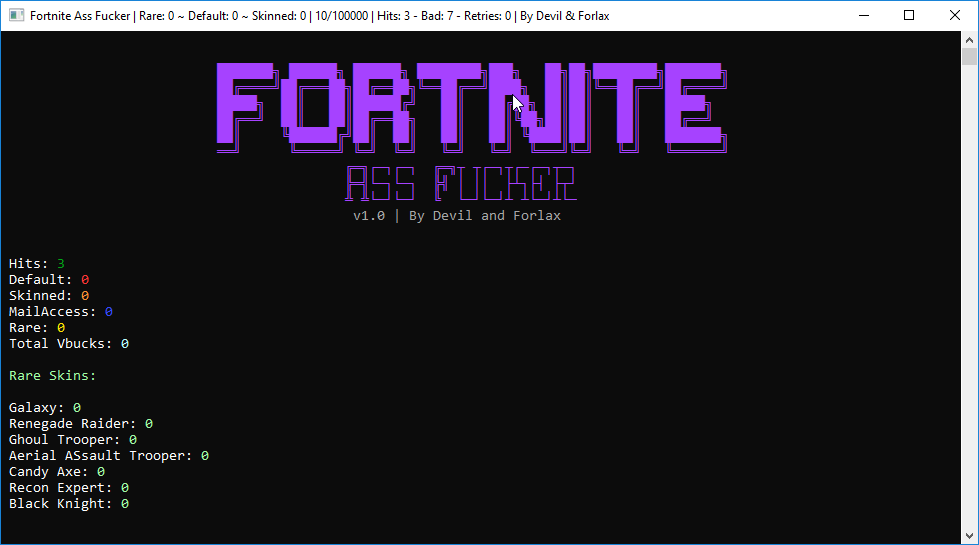Minimize the console window

(x=863, y=16)
